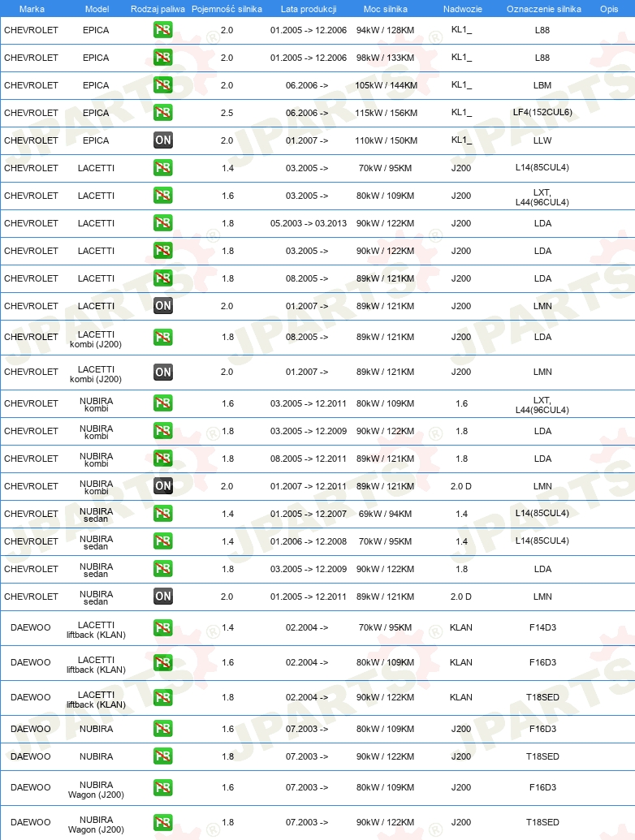Click petrol icon in Nubira sedan 1.8 row
This screenshot has height=840, width=635.
[163, 569]
